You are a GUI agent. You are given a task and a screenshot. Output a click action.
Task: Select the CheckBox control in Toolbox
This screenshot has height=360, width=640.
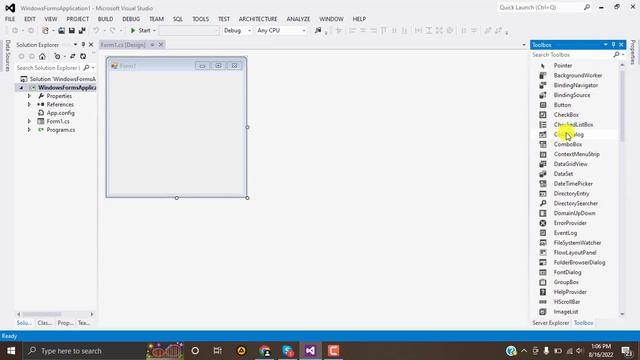566,115
